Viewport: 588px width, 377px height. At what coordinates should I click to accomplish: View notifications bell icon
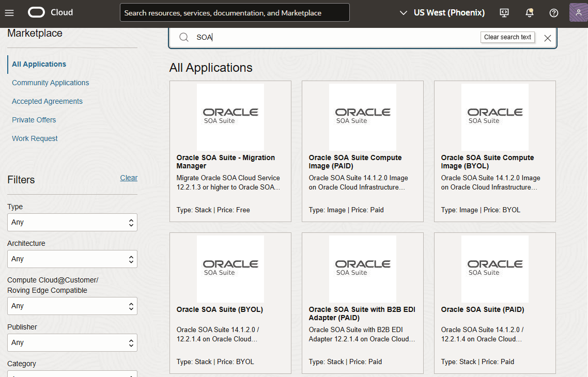click(530, 13)
